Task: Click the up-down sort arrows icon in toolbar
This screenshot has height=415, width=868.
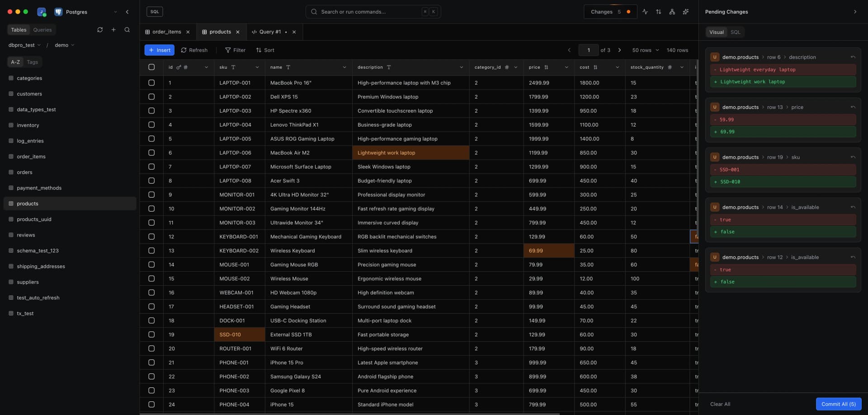Action: click(658, 12)
